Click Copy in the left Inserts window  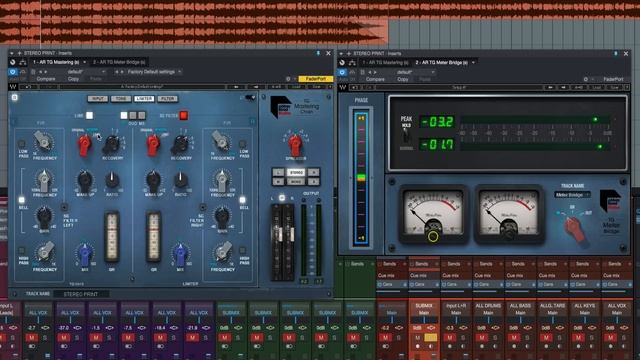pos(73,79)
